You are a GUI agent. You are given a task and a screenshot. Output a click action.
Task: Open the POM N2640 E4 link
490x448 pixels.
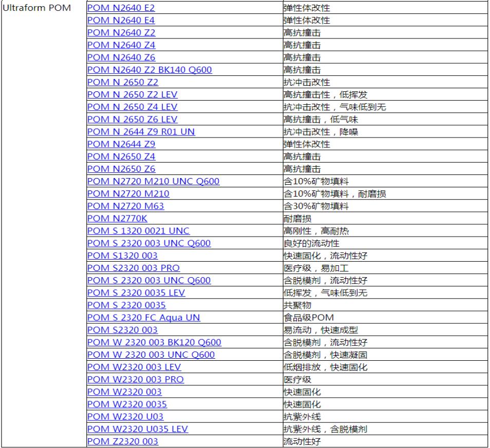click(121, 21)
